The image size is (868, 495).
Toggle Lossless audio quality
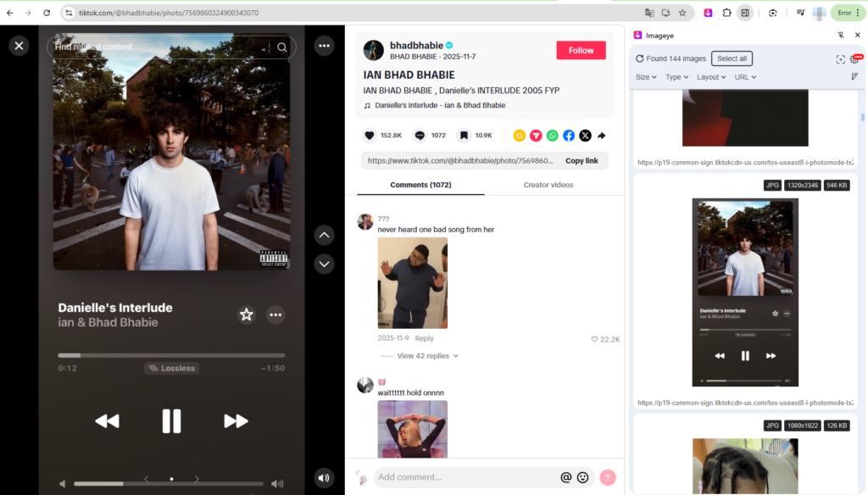171,368
